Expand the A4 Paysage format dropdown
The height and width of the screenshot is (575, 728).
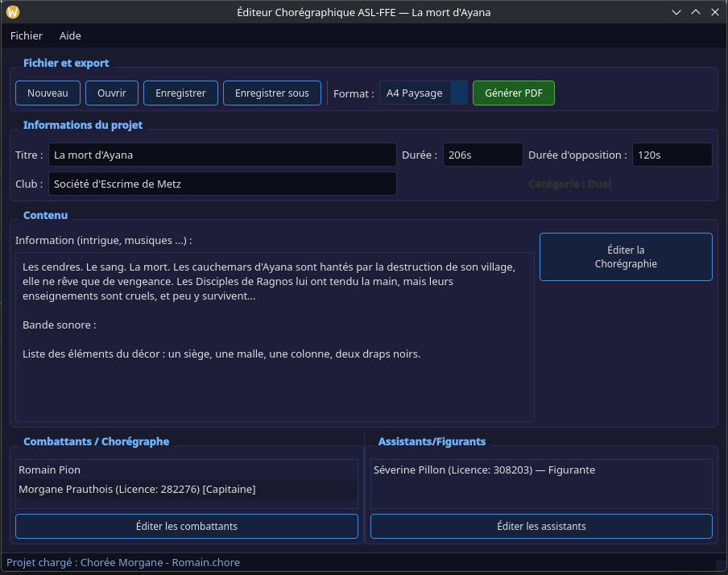click(x=424, y=93)
